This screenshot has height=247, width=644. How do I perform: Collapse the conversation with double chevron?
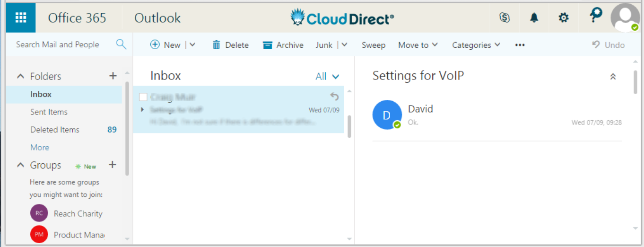613,76
